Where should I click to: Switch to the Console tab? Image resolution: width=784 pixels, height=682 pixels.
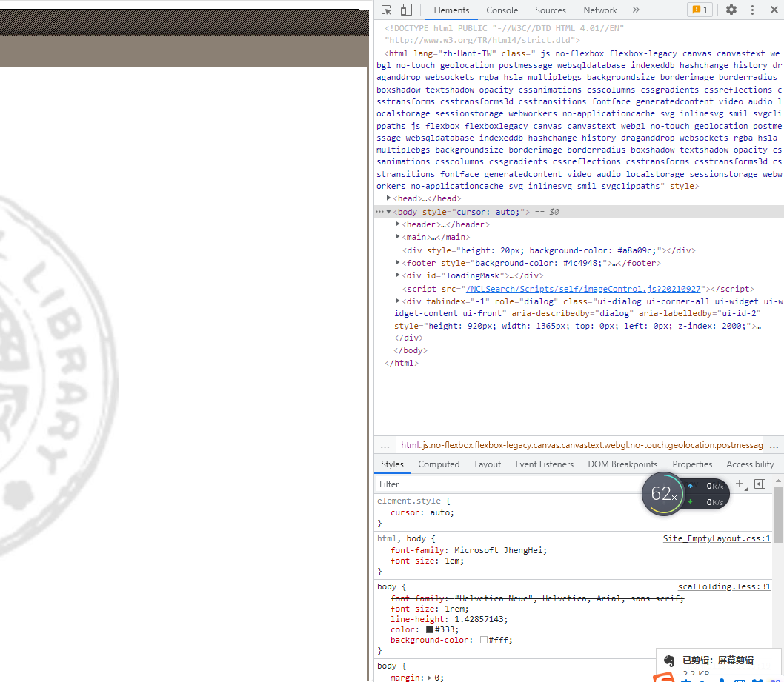click(502, 10)
